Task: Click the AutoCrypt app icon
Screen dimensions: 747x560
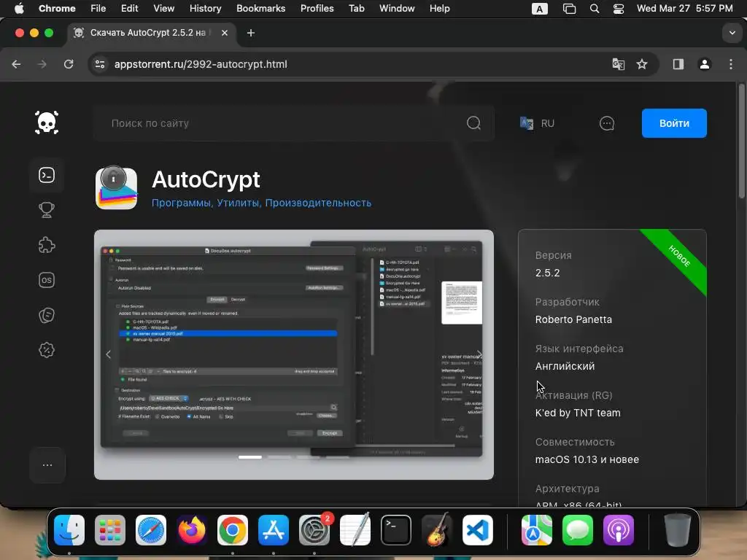Action: pyautogui.click(x=116, y=187)
